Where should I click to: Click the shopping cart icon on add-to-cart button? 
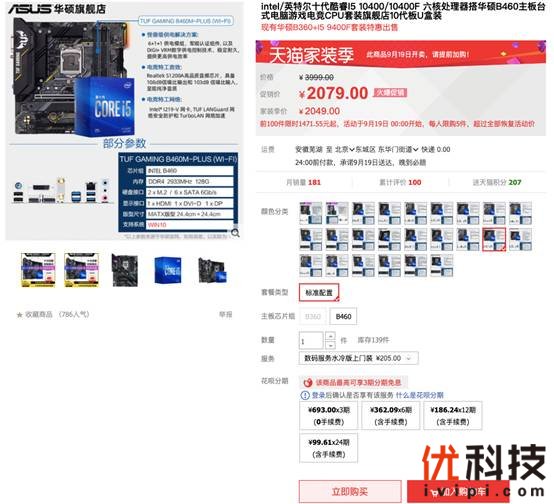434,492
